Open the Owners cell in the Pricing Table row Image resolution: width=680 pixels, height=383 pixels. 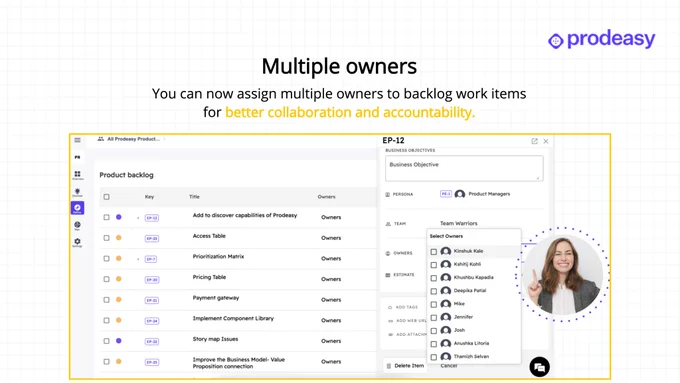331,279
